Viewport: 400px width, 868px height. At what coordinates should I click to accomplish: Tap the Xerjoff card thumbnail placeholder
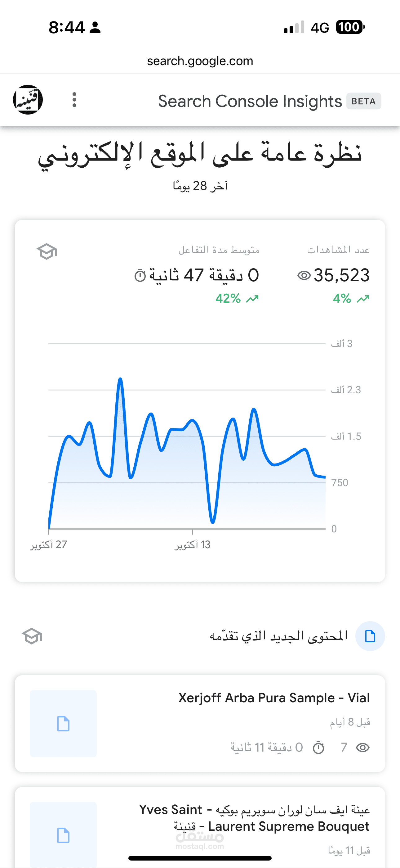63,723
